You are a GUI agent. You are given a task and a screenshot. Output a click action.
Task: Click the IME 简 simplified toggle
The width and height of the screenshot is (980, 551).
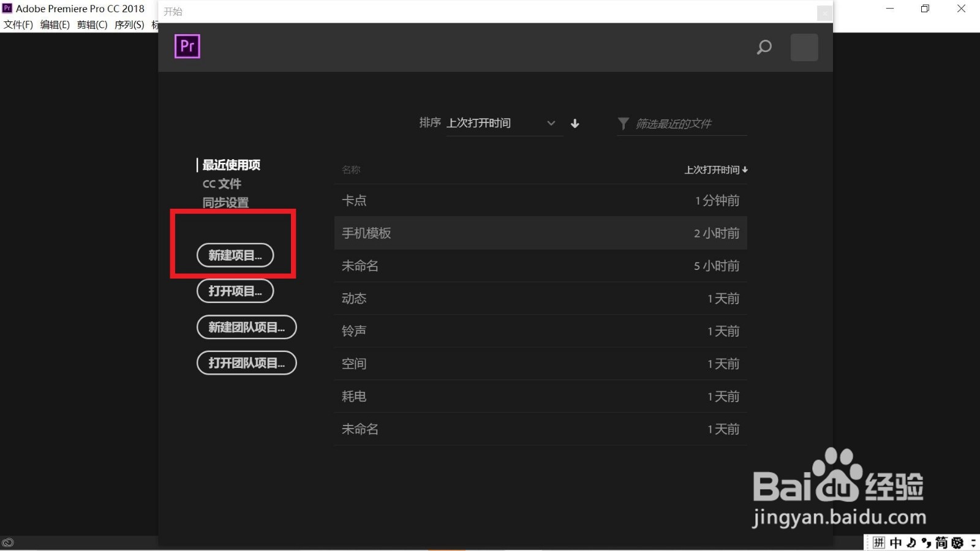941,542
